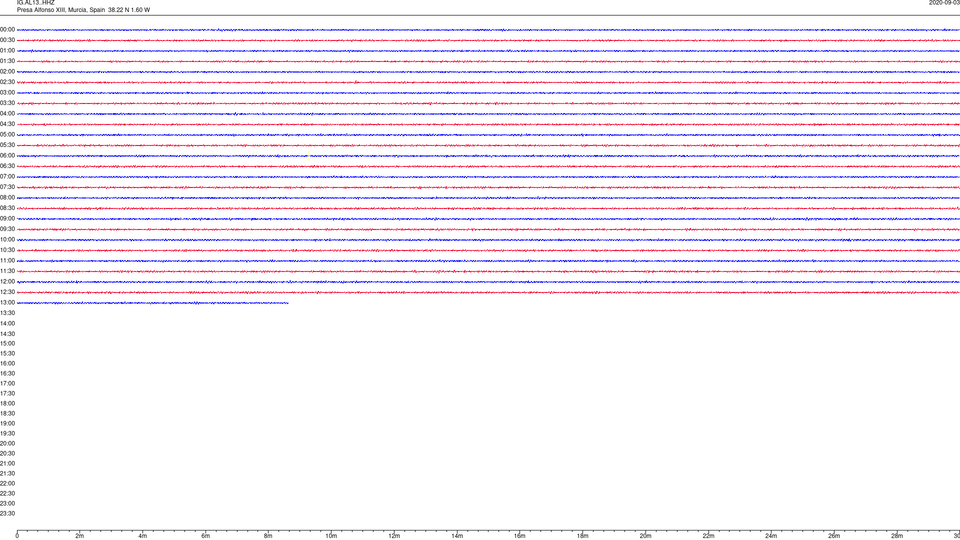Screen dimensions: 960x540
Task: Select the 03:30 row time label
Action: [x=7, y=103]
